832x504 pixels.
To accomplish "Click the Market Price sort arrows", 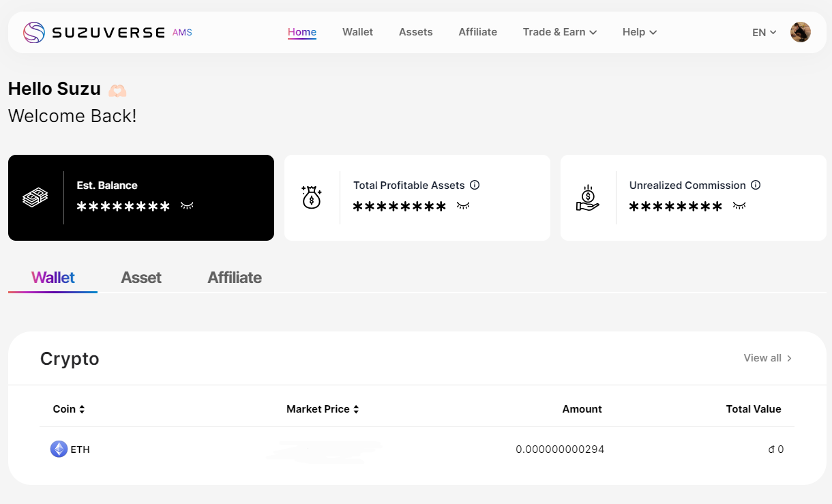I will (x=357, y=409).
